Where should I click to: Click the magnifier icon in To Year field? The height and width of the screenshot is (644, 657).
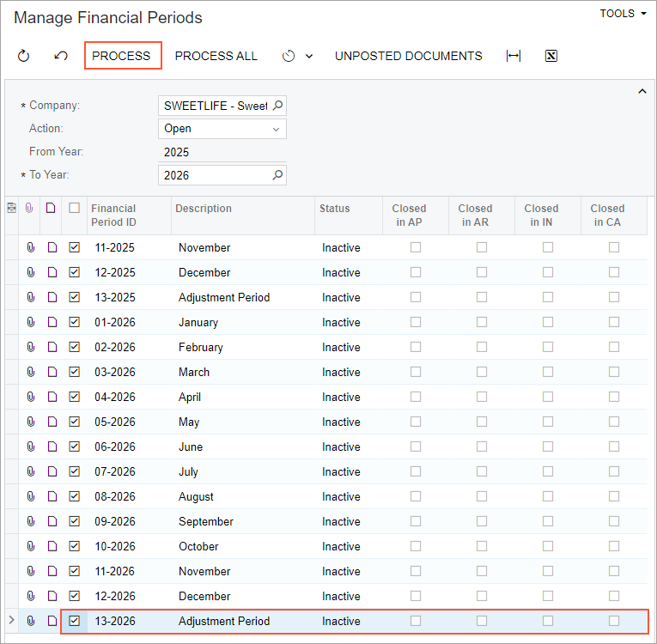tap(277, 175)
